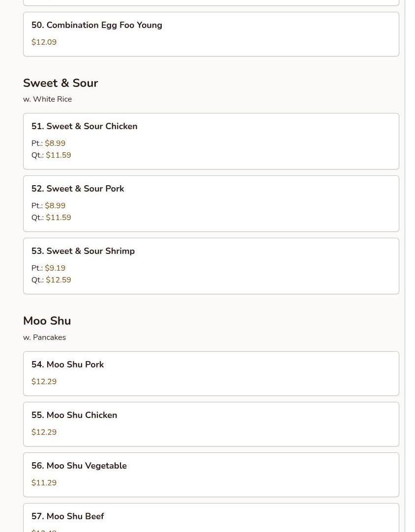Open the Moo Shu Vegetable item
415x532 pixels.
(211, 475)
